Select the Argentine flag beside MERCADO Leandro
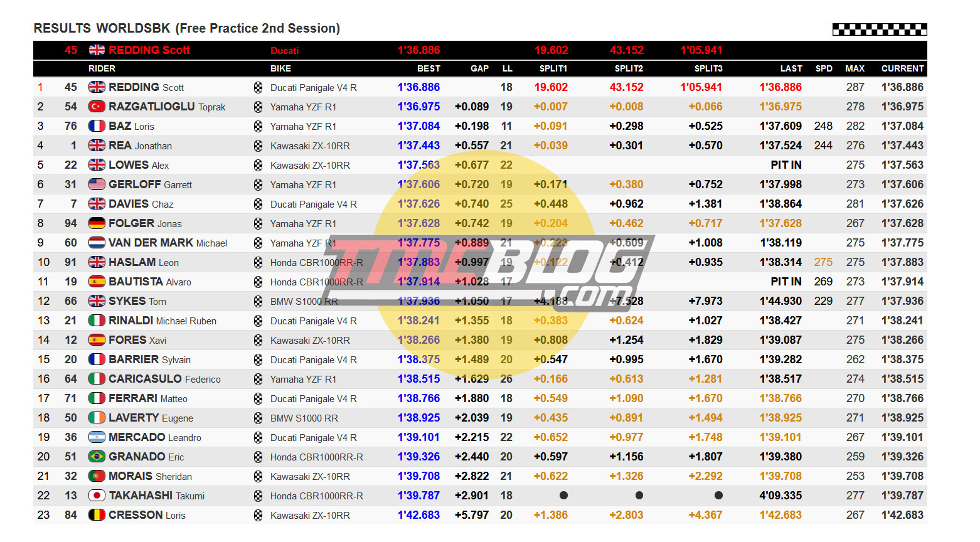 point(97,437)
